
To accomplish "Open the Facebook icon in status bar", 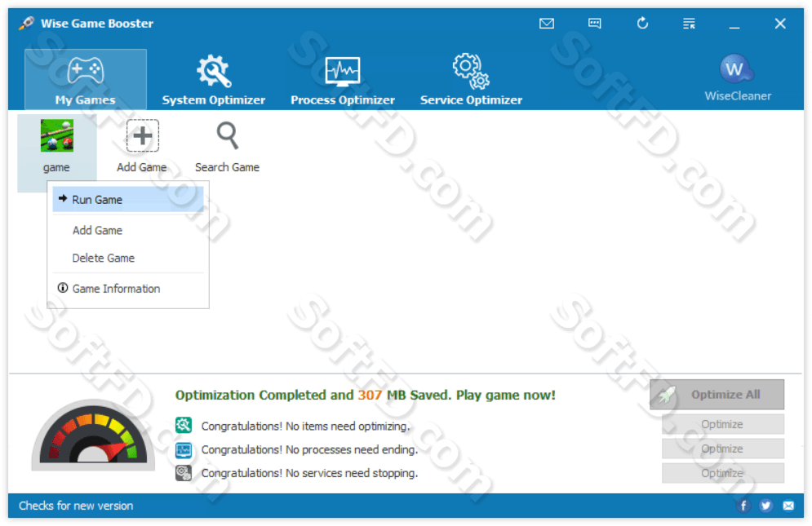I will pyautogui.click(x=743, y=506).
